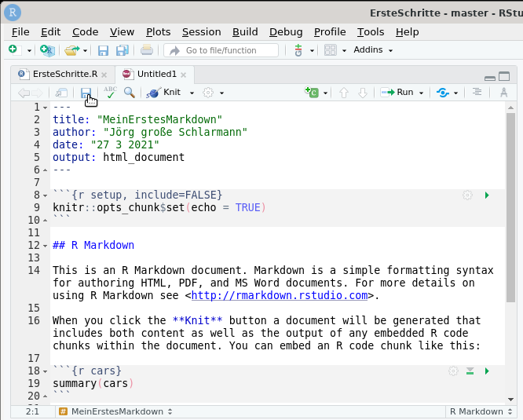Toggle the visual markdown editor icon
The width and height of the screenshot is (523, 420).
[x=503, y=93]
